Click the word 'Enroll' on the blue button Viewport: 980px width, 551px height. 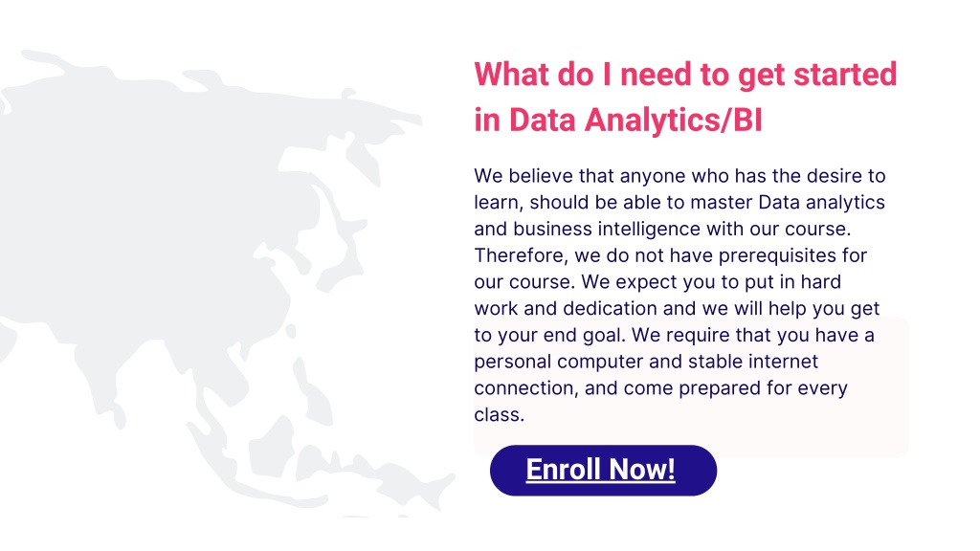point(565,470)
